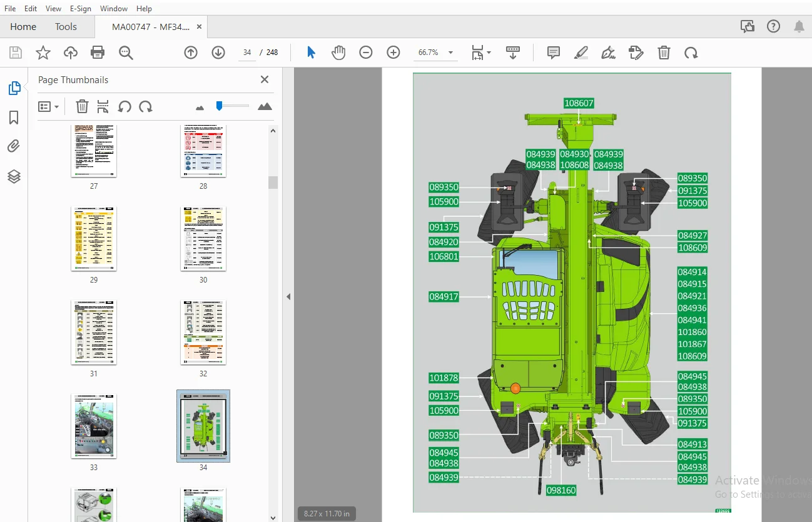Insert page break icon in the thumbnails panel
The width and height of the screenshot is (812, 522).
click(x=103, y=106)
